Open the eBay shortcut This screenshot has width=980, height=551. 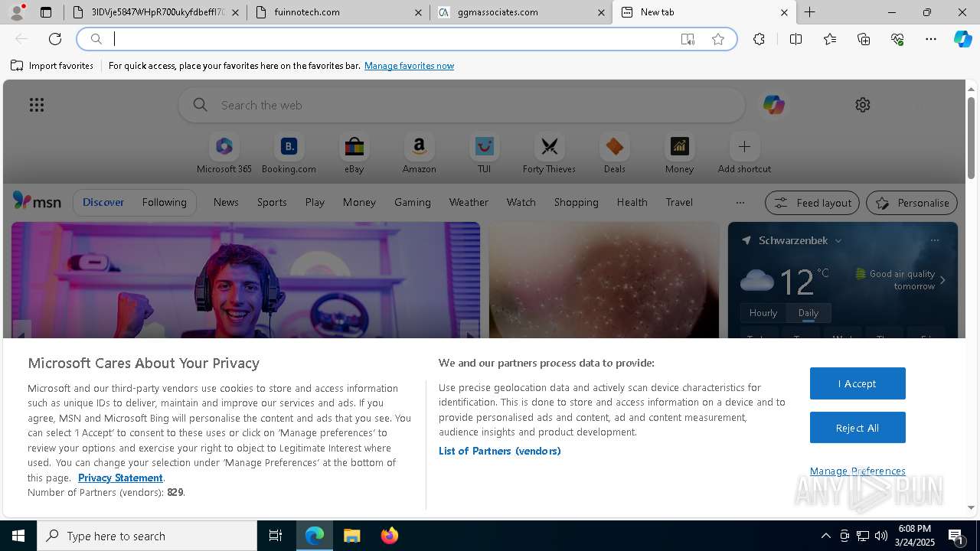coord(354,154)
